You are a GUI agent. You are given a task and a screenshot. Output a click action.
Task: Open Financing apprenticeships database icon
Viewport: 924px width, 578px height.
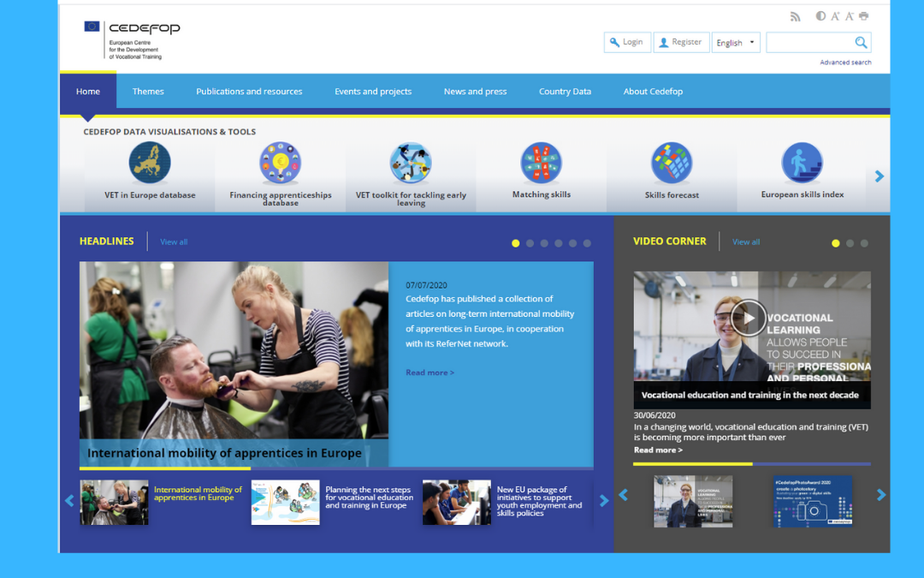pos(281,163)
